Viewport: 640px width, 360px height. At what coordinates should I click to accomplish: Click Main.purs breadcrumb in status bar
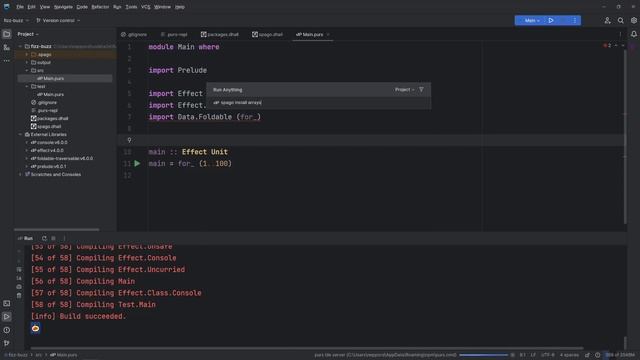coord(64,355)
